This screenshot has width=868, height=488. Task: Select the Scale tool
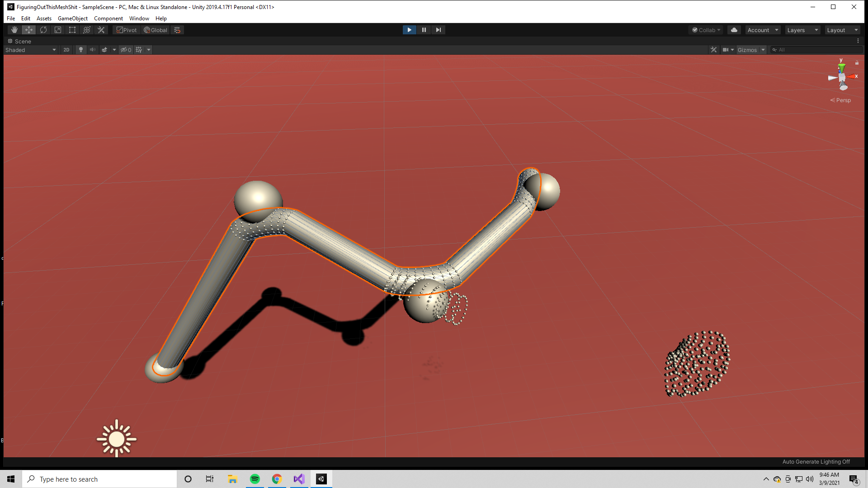(x=58, y=30)
